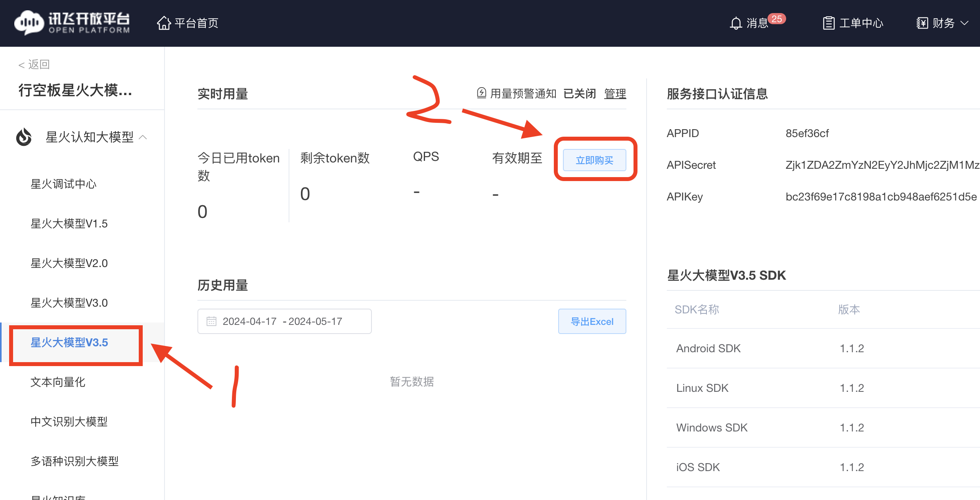Click the 消息 notification bell icon
The height and width of the screenshot is (500, 980).
pyautogui.click(x=736, y=23)
